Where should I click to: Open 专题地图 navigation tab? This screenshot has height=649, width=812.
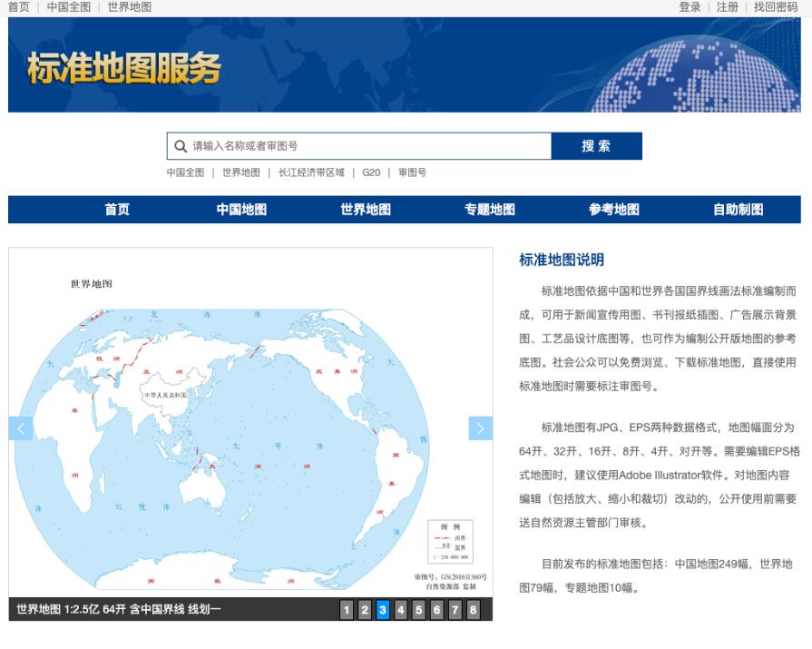[490, 210]
